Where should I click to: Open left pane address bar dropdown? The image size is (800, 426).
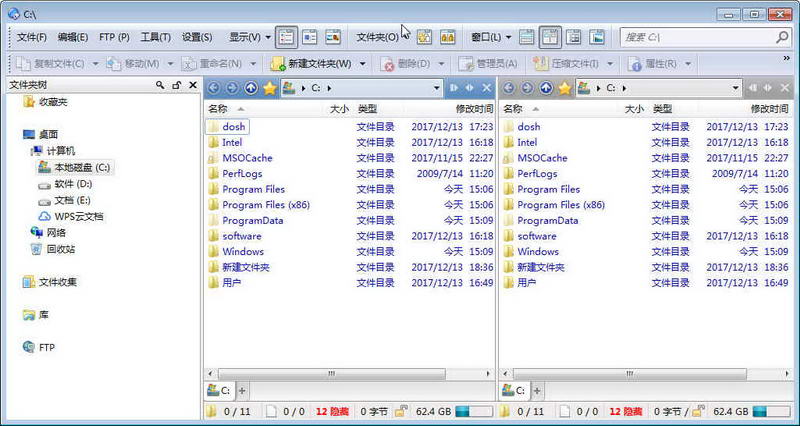(x=437, y=88)
